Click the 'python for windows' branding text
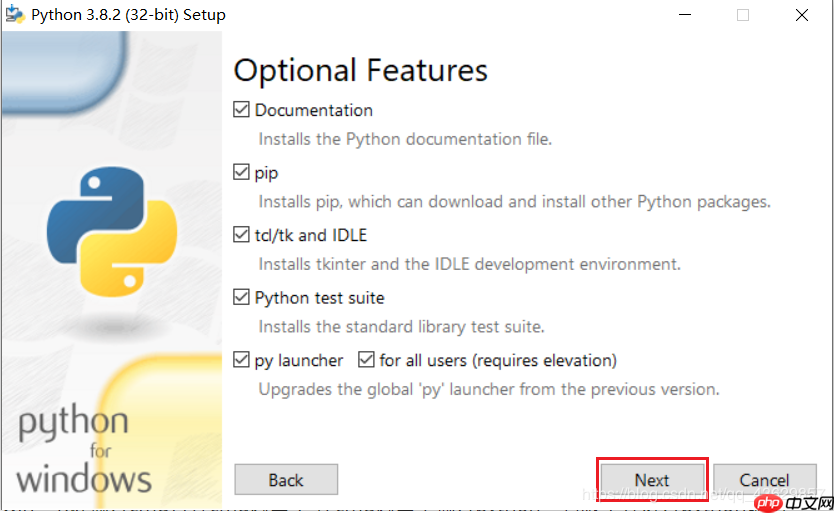835x513 pixels. coord(84,450)
